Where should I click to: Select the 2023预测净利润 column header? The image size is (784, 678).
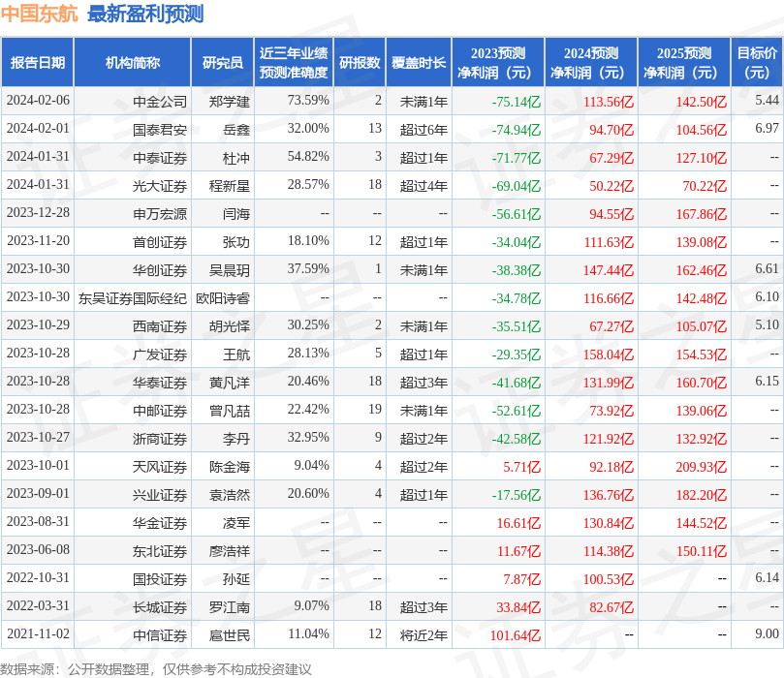pyautogui.click(x=498, y=62)
